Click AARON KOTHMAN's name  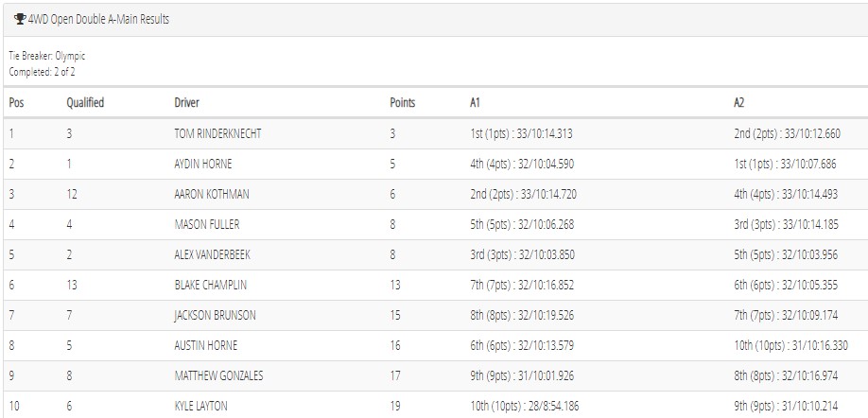(212, 194)
